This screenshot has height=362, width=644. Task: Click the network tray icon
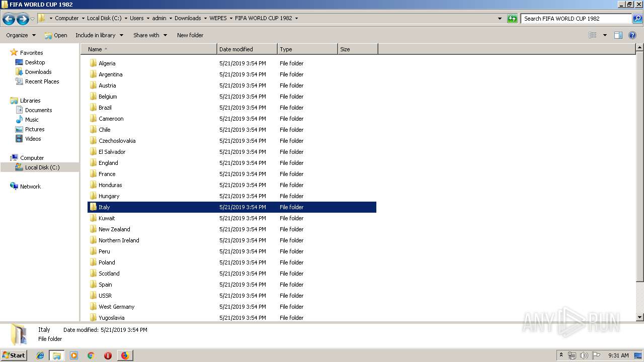[x=572, y=355]
